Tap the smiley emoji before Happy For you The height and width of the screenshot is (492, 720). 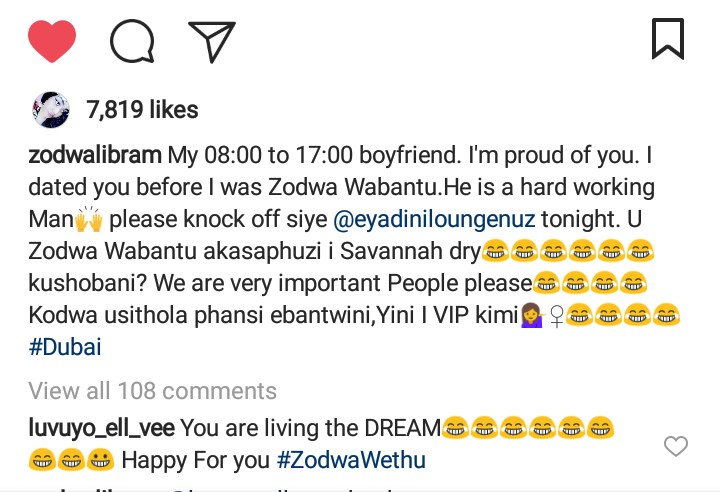[100, 460]
